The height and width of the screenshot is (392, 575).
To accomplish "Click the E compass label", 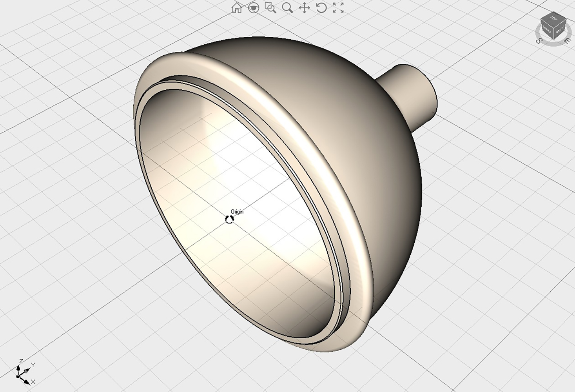I will [567, 41].
